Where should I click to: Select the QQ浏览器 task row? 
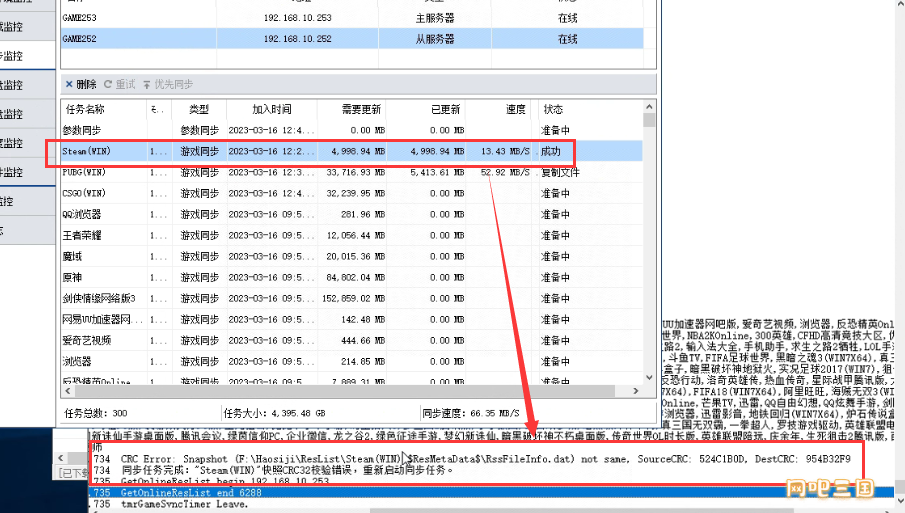pyautogui.click(x=352, y=214)
